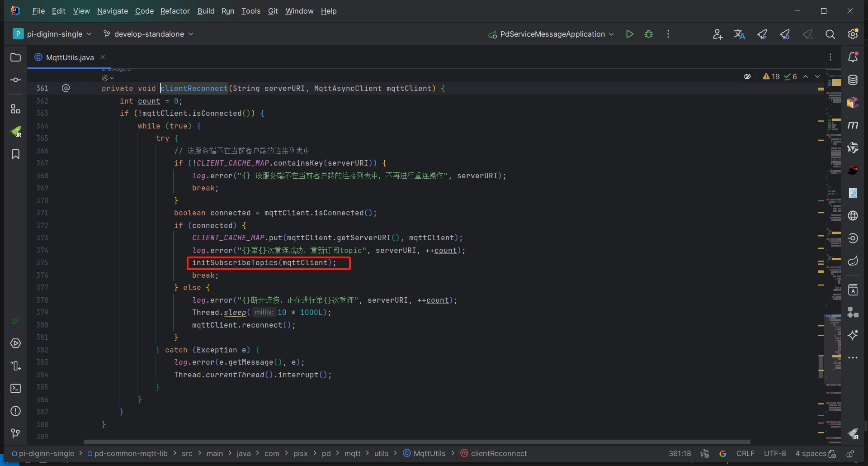The height and width of the screenshot is (466, 868).
Task: Run PdServiceMessageApplication with the green play icon
Action: click(629, 34)
